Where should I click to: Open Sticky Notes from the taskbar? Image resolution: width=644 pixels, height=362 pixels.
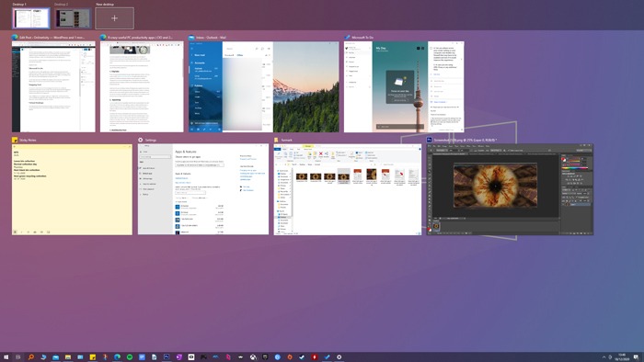point(93,357)
